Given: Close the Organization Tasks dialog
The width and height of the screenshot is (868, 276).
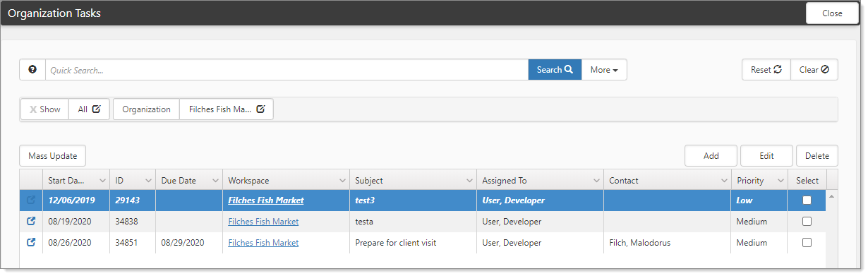Looking at the screenshot, I should coord(832,13).
